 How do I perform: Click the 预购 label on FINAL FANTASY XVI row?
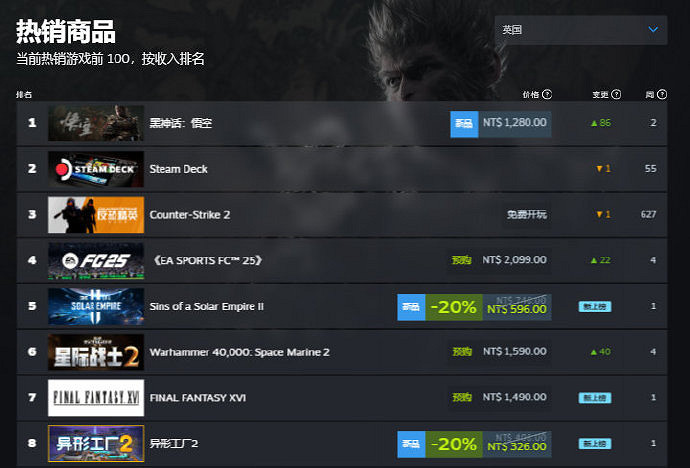[x=462, y=397]
